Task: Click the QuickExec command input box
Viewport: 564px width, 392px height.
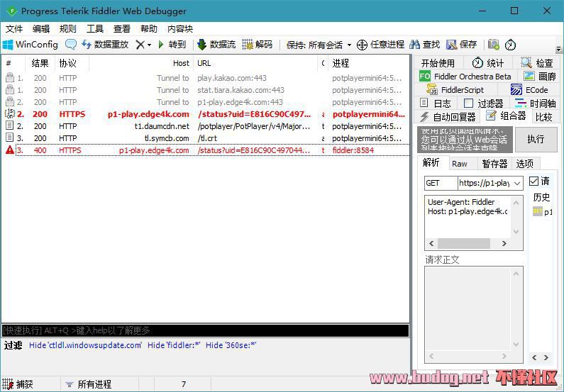Action: [x=206, y=330]
